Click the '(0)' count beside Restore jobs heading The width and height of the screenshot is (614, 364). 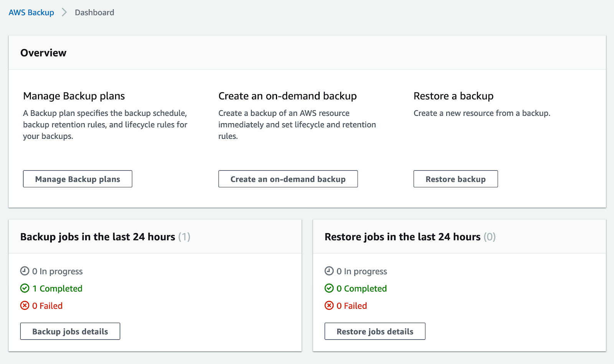pyautogui.click(x=490, y=237)
